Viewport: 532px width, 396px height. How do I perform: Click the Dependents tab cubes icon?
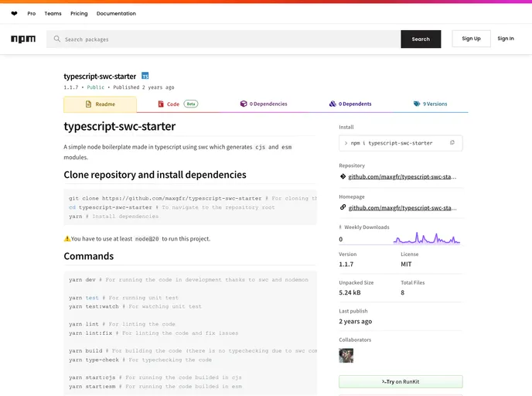point(332,104)
